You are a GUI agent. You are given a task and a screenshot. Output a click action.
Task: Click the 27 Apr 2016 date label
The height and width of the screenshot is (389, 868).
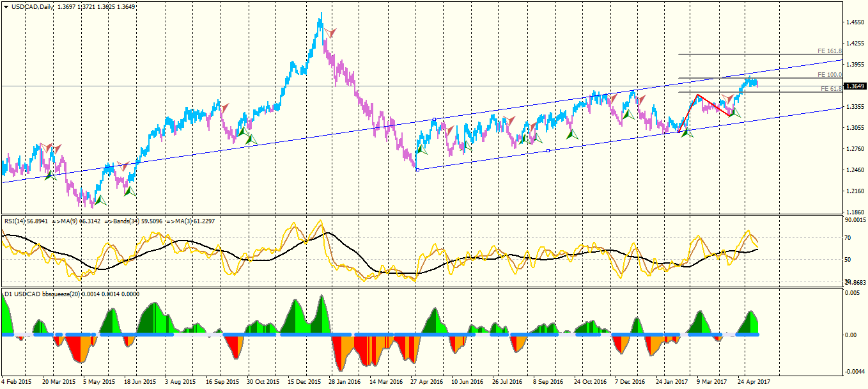pos(428,381)
